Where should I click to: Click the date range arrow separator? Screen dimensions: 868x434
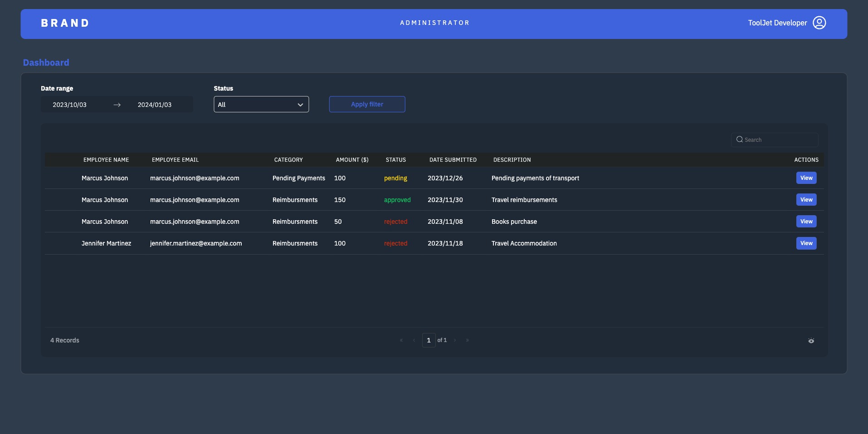pyautogui.click(x=117, y=105)
